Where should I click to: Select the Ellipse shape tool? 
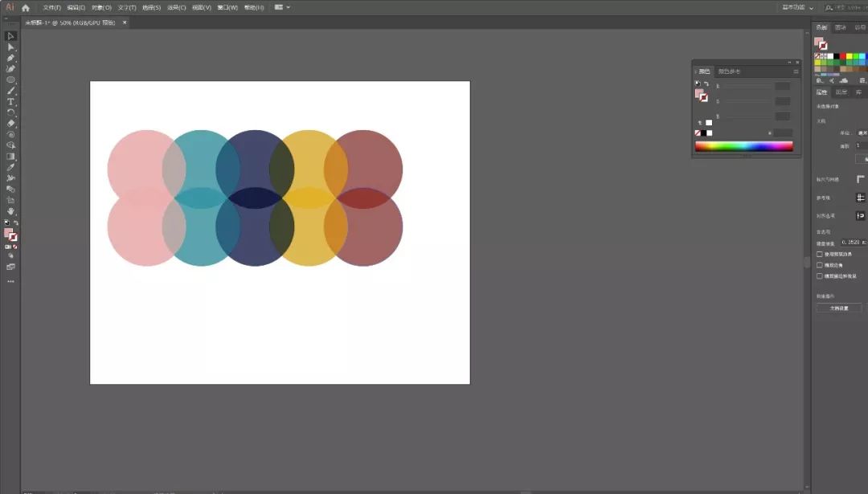tap(10, 80)
